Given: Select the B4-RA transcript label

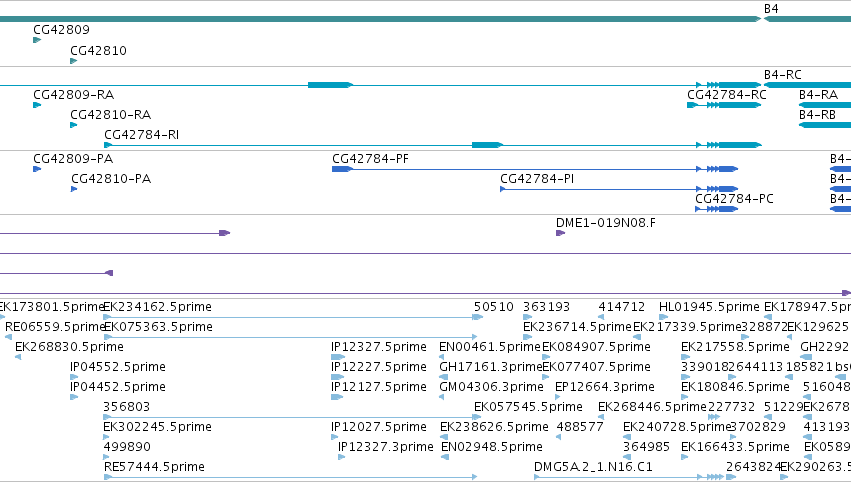Looking at the screenshot, I should pyautogui.click(x=818, y=94).
